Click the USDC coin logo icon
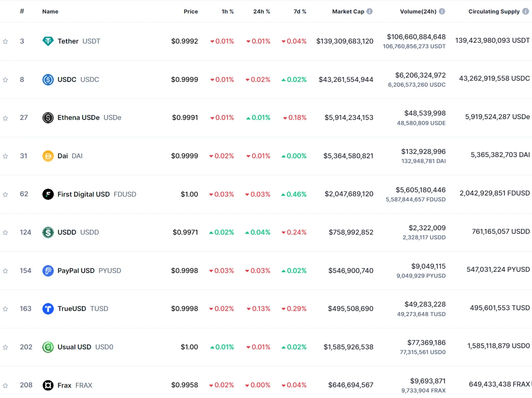Viewport: 532px width, 398px height. pyautogui.click(x=48, y=79)
